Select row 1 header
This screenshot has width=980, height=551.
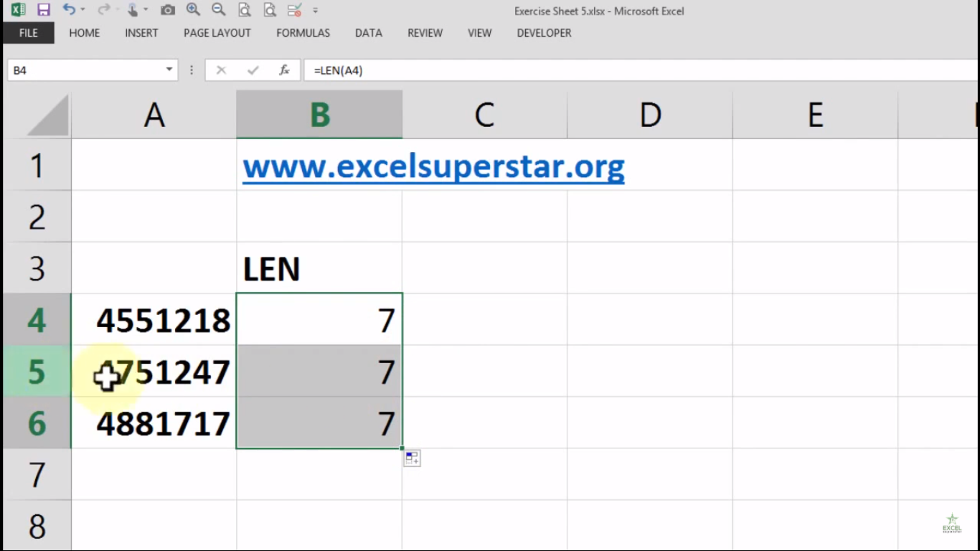[x=37, y=165]
